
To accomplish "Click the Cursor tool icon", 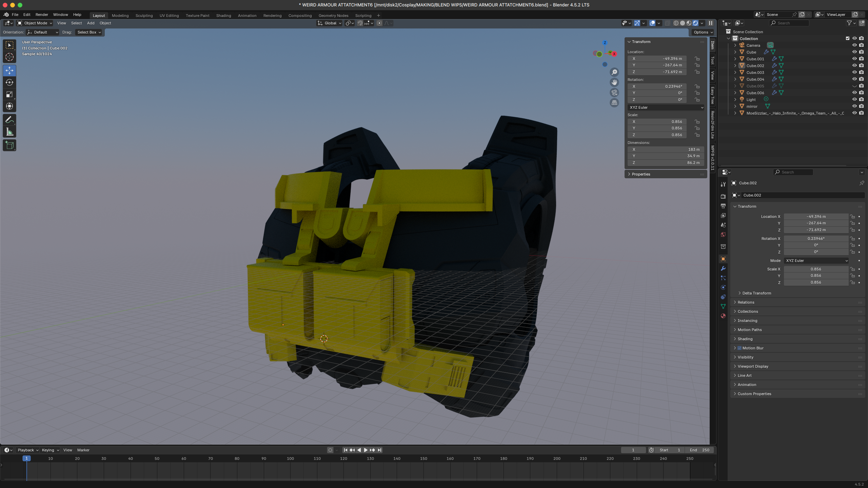I will click(x=9, y=57).
